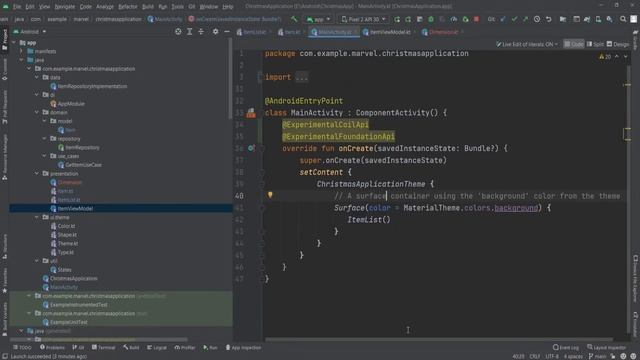Click the Debug app bug icon
640x360 pixels.
coord(431,19)
